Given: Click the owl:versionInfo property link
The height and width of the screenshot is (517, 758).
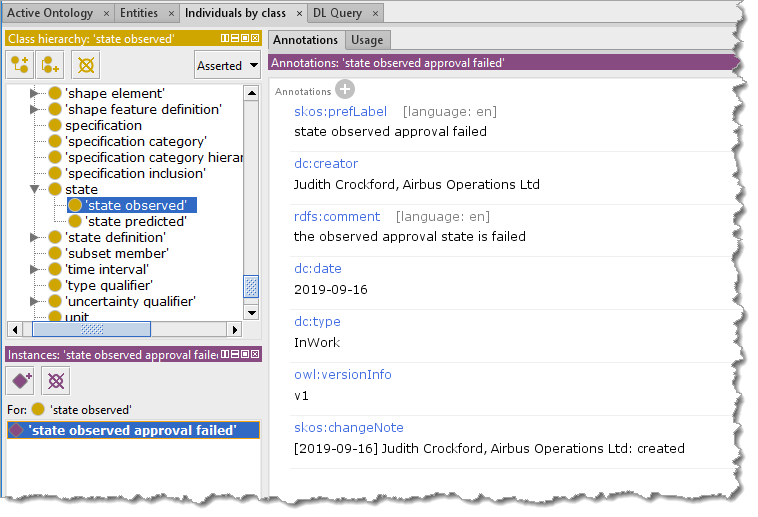Looking at the screenshot, I should (343, 374).
